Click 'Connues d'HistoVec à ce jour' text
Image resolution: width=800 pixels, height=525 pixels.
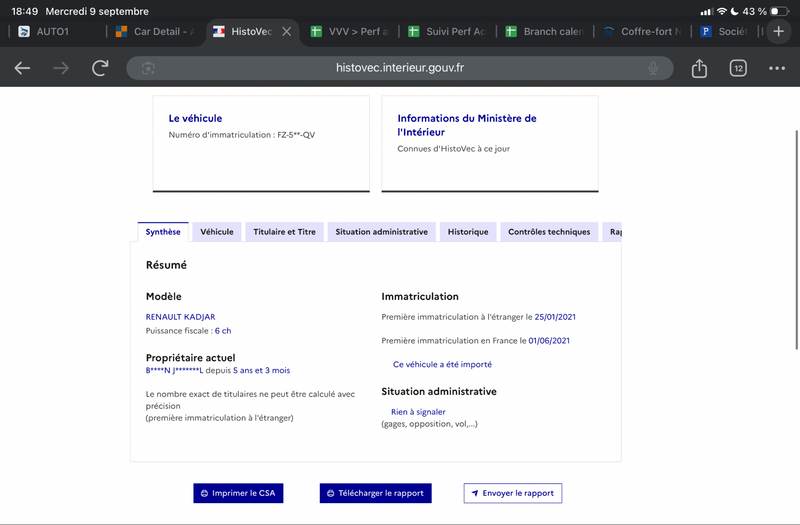(454, 148)
